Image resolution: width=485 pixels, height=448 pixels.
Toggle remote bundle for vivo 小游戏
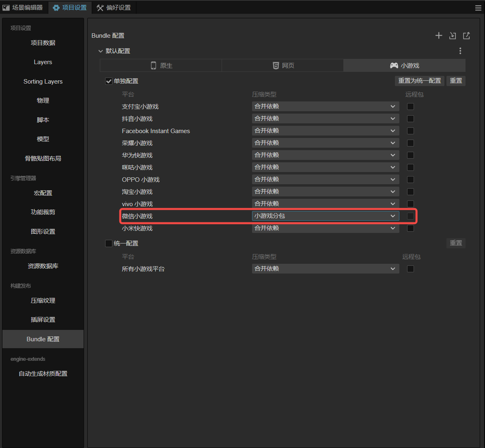(x=410, y=204)
